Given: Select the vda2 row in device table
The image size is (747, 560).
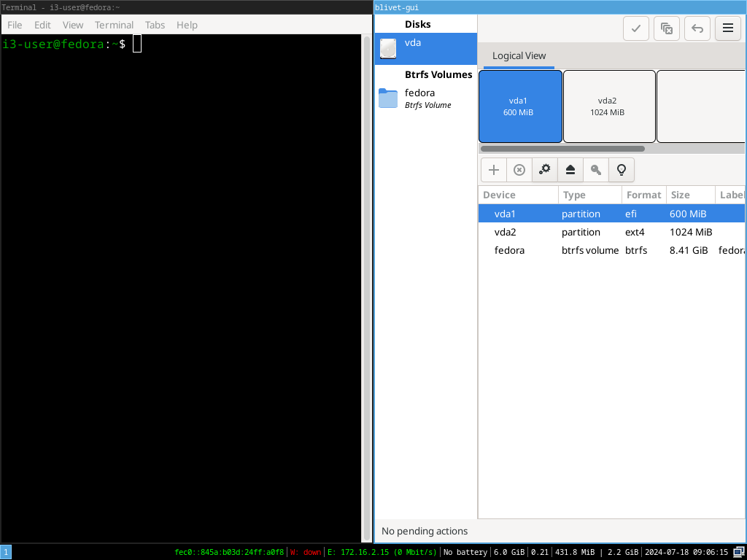Looking at the screenshot, I should (612, 232).
